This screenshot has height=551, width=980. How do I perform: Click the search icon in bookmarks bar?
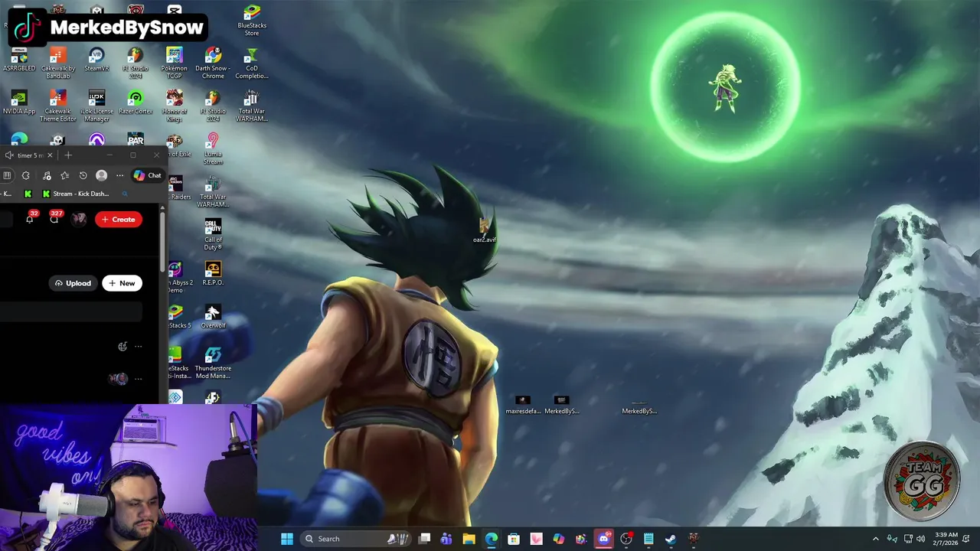click(125, 194)
